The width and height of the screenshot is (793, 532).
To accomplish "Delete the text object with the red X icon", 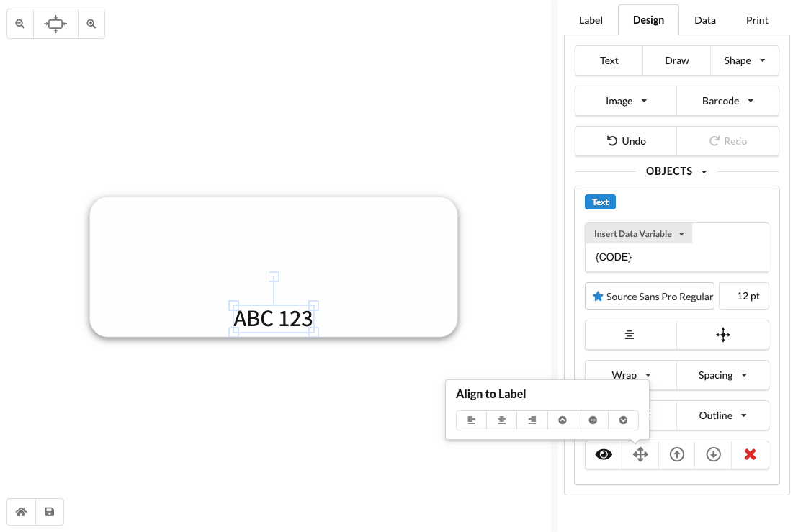I will 750,454.
